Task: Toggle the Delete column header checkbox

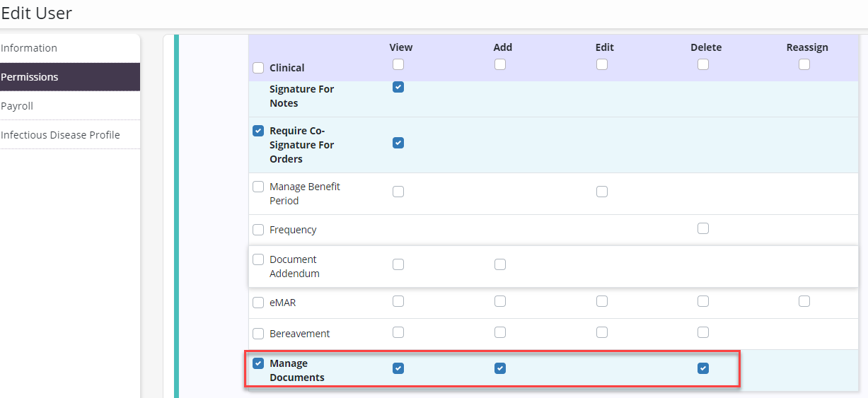Action: (703, 64)
